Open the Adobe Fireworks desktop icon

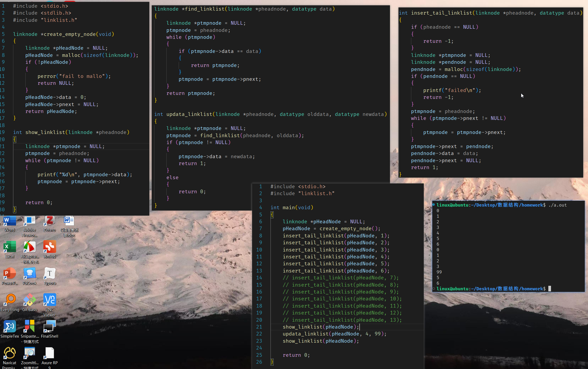click(30, 221)
